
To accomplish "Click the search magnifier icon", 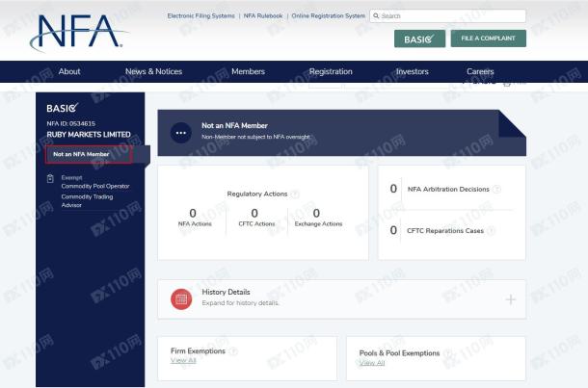I will click(376, 16).
